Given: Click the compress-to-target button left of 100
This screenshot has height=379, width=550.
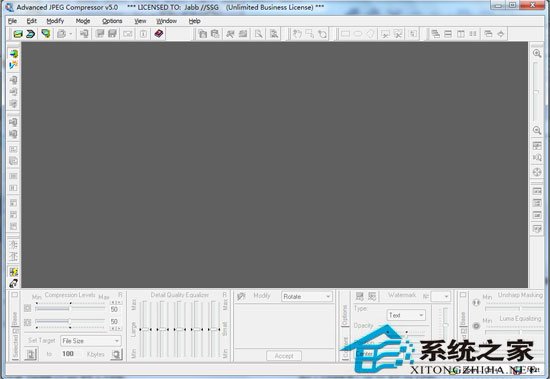Looking at the screenshot, I should tap(31, 354).
